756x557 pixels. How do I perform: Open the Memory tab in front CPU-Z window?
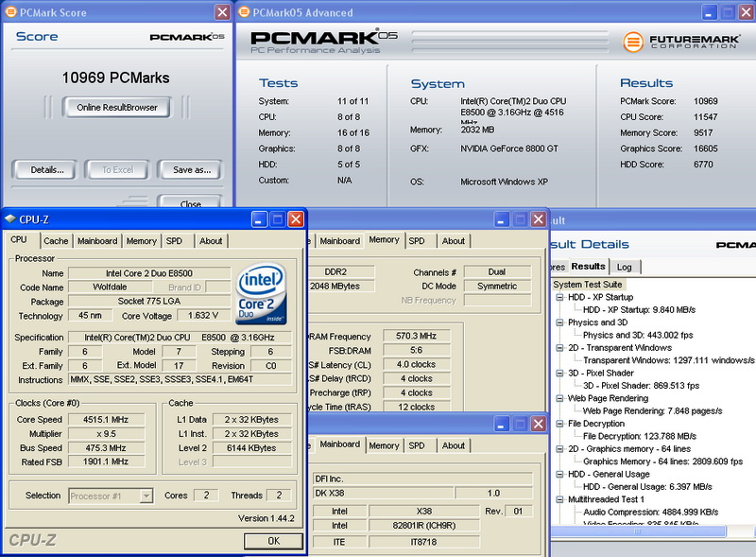[141, 241]
